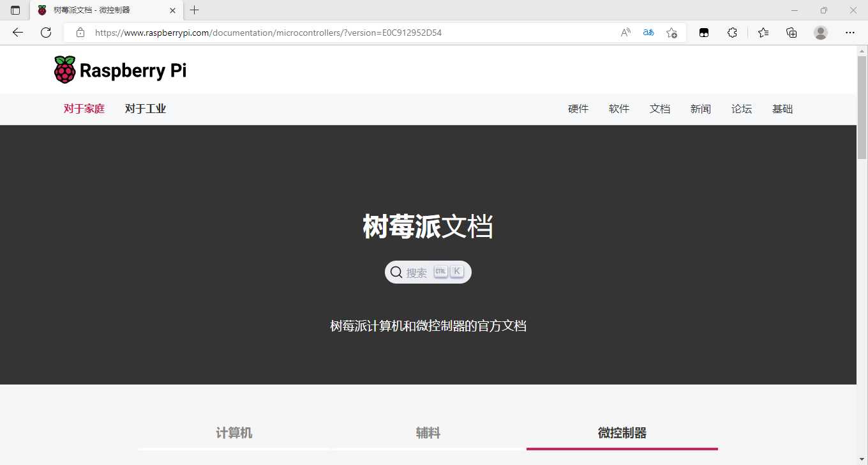Open the 文档 menu item
The height and width of the screenshot is (465, 868).
660,109
